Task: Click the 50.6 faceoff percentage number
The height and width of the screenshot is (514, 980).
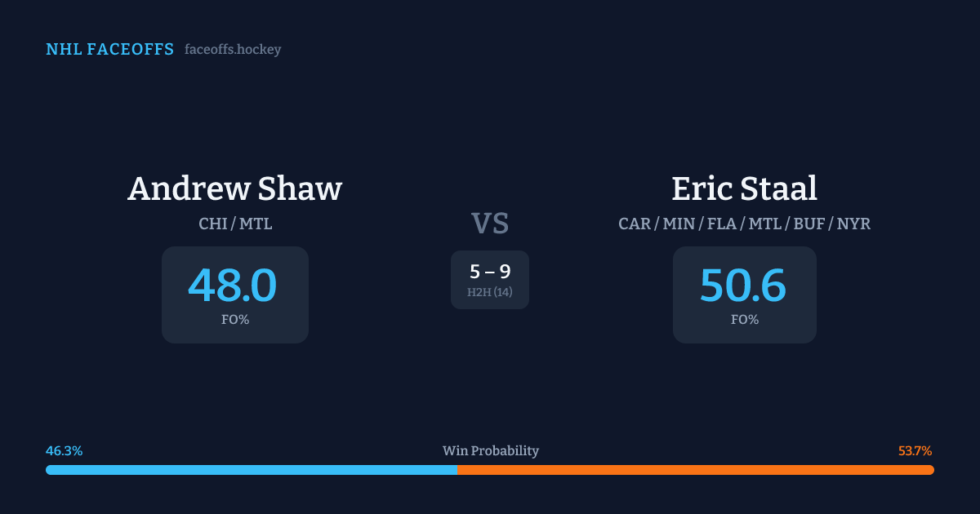Action: point(743,286)
